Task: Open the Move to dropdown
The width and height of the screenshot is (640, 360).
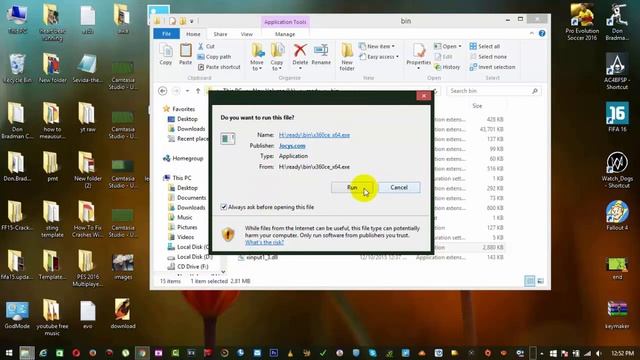Action: 257,57
